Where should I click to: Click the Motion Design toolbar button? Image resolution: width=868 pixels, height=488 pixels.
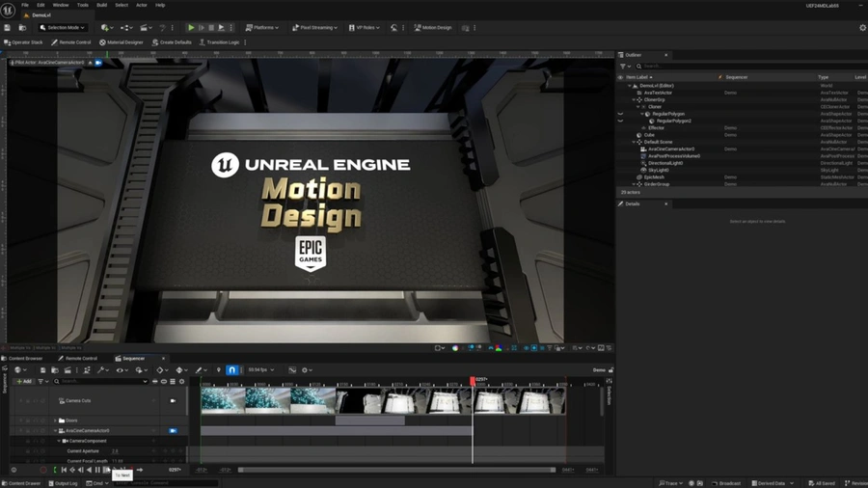pos(433,28)
